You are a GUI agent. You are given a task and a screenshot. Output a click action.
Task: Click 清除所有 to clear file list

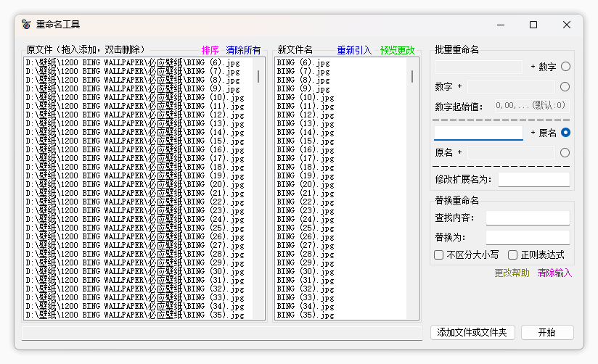point(243,51)
